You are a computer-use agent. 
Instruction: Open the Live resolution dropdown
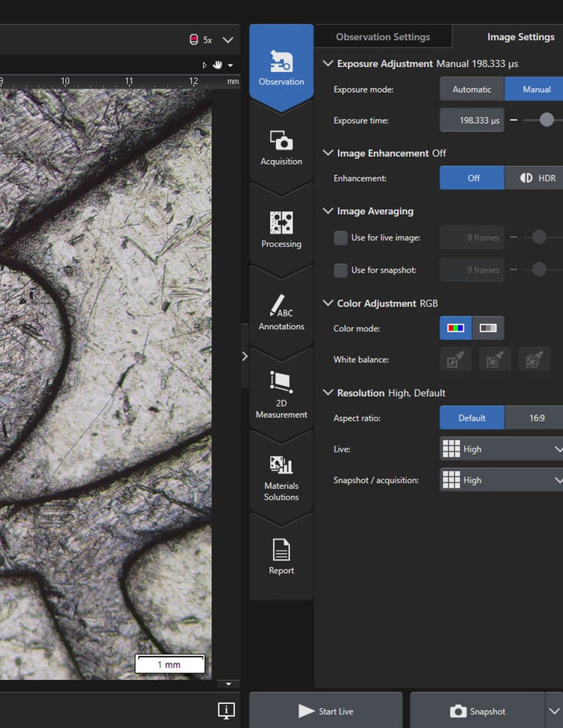tap(501, 449)
